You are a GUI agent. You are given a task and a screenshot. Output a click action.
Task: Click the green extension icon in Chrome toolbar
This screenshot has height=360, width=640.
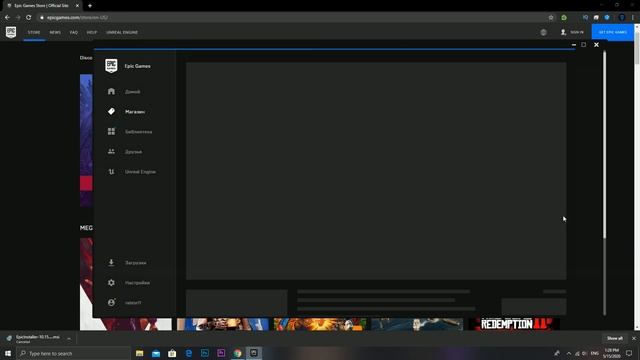[564, 18]
